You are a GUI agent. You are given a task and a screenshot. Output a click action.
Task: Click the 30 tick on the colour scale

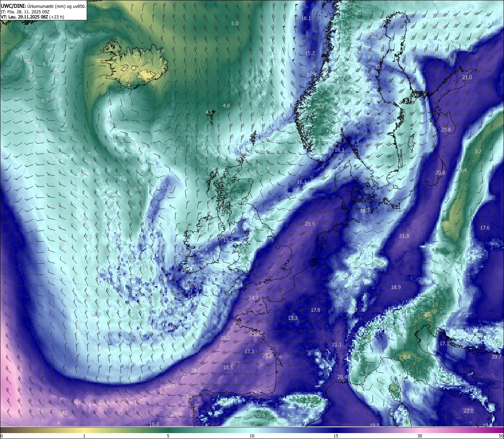point(420,435)
